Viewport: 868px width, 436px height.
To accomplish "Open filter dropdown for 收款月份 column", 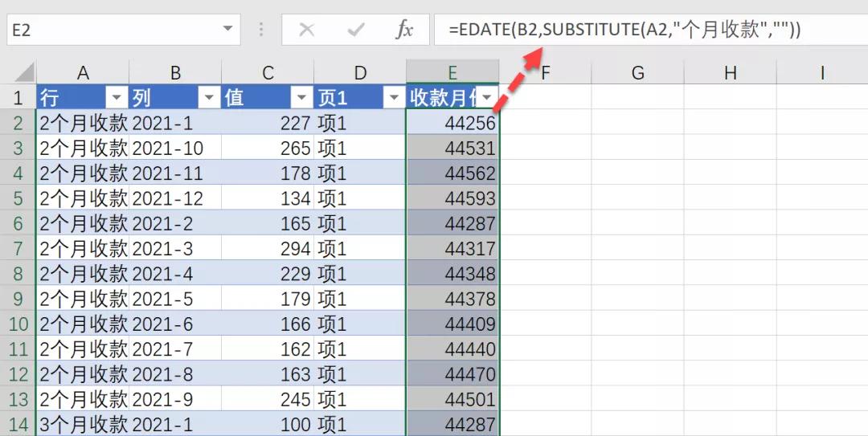I will click(487, 98).
